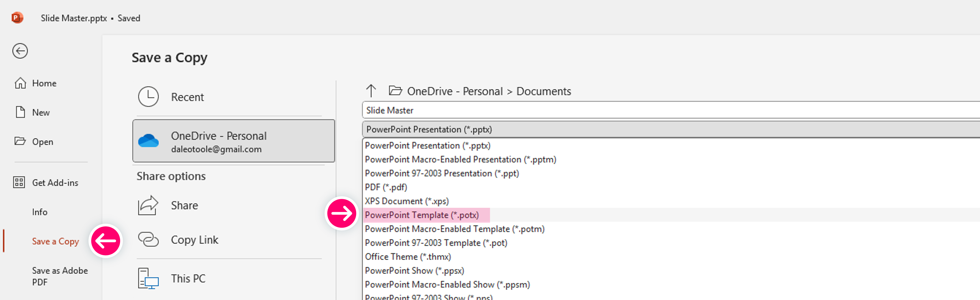Image resolution: width=980 pixels, height=300 pixels.
Task: Open the New menu item
Action: (41, 112)
